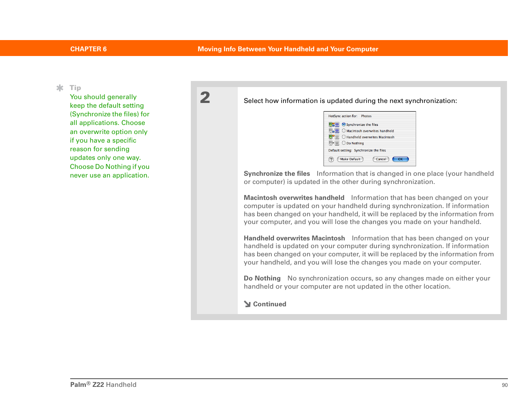Image resolution: width=532 pixels, height=411 pixels.
Task: Click the "Palm Z22 Handheld" footer text
Action: tap(103, 385)
